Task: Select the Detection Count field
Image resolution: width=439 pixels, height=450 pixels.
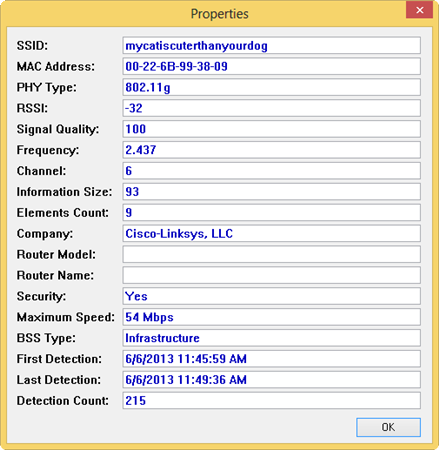Action: pyautogui.click(x=271, y=401)
